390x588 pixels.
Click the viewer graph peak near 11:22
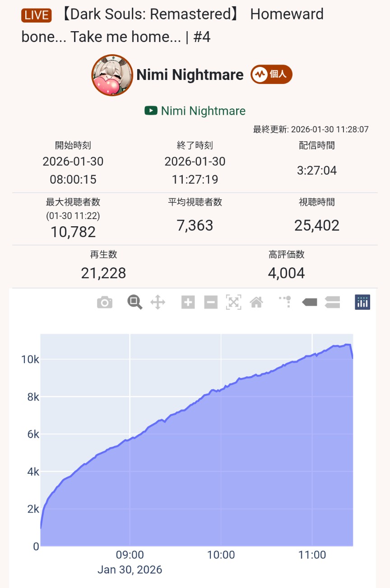tap(347, 345)
